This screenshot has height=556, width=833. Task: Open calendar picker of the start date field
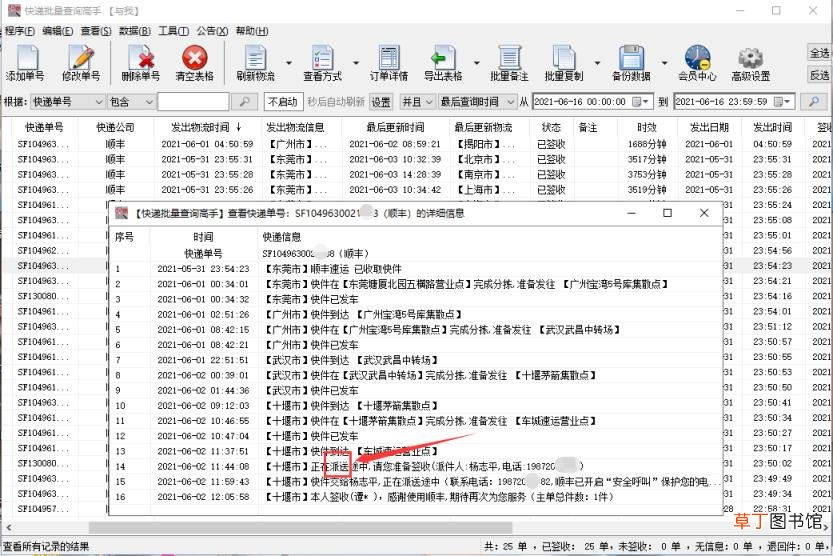pyautogui.click(x=640, y=101)
